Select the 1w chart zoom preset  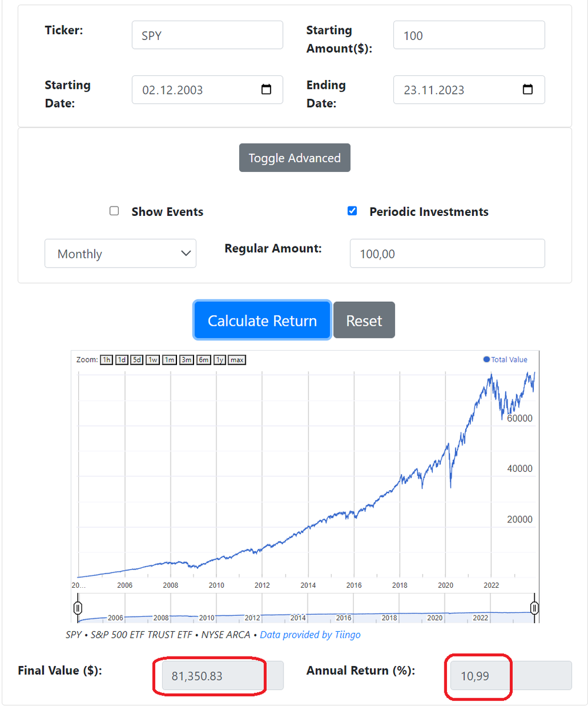pyautogui.click(x=152, y=359)
